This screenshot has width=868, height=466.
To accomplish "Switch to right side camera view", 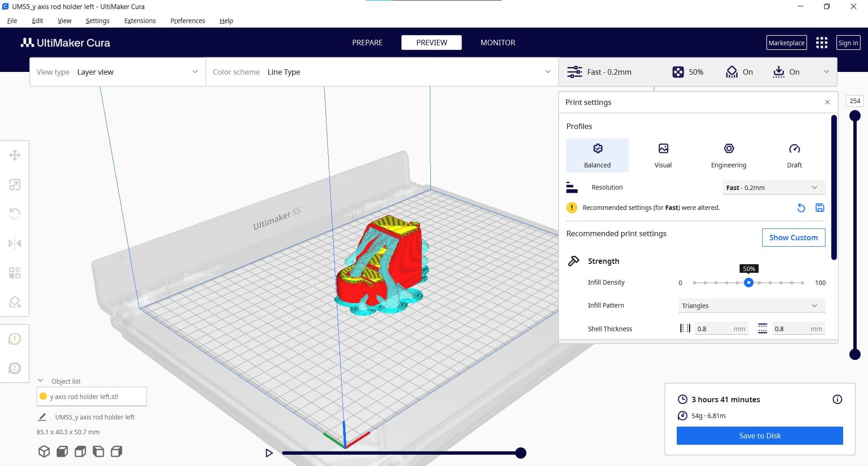I will 116,451.
